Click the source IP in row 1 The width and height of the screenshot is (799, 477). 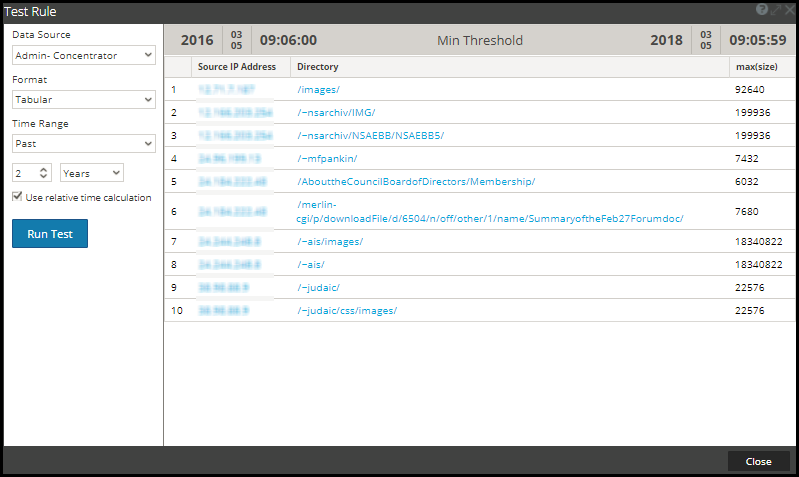click(x=226, y=90)
